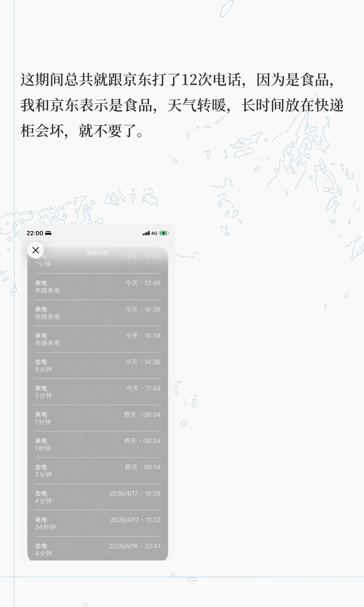
Task: Select the 2分钟 outgoing call at 昨天 08:14
Action: coord(98,471)
